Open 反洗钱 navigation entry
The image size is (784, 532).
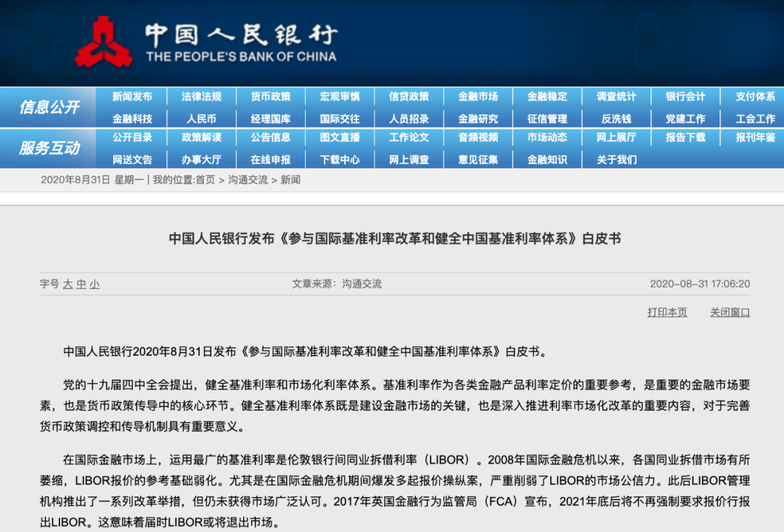[x=616, y=119]
